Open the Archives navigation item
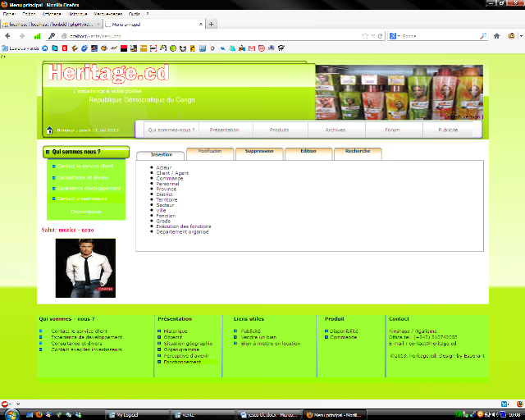 (336, 130)
